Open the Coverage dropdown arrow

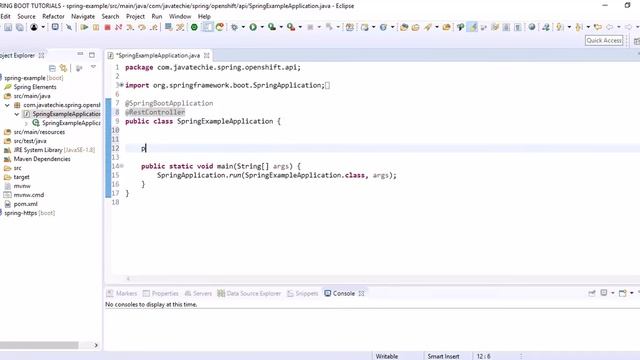click(281, 27)
